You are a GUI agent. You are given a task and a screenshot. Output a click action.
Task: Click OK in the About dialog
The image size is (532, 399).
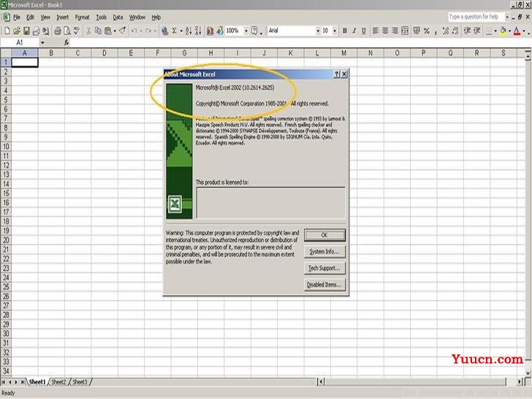tap(324, 235)
